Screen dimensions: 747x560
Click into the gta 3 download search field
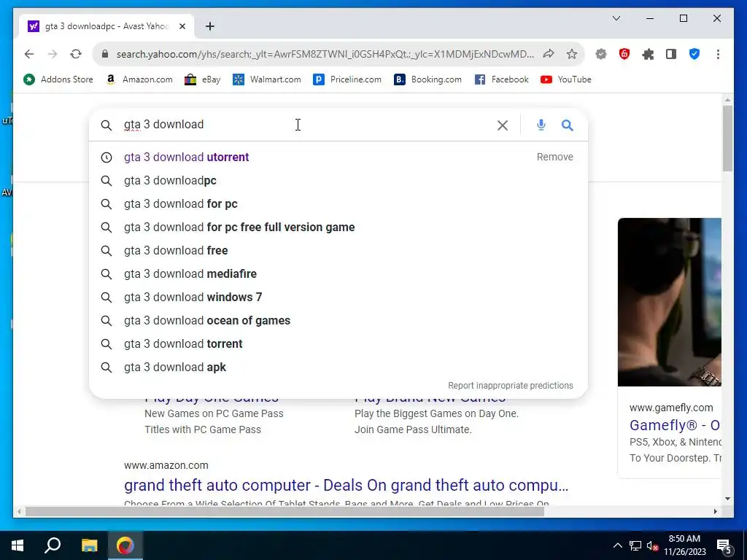click(305, 125)
